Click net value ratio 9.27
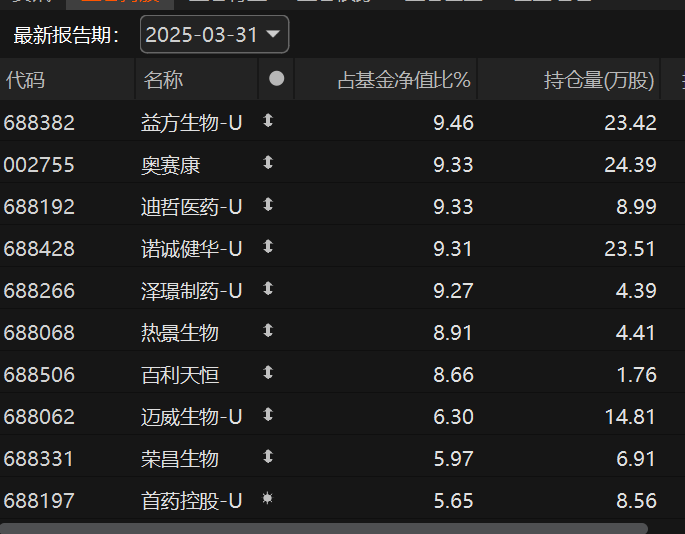685x534 pixels. click(x=453, y=291)
